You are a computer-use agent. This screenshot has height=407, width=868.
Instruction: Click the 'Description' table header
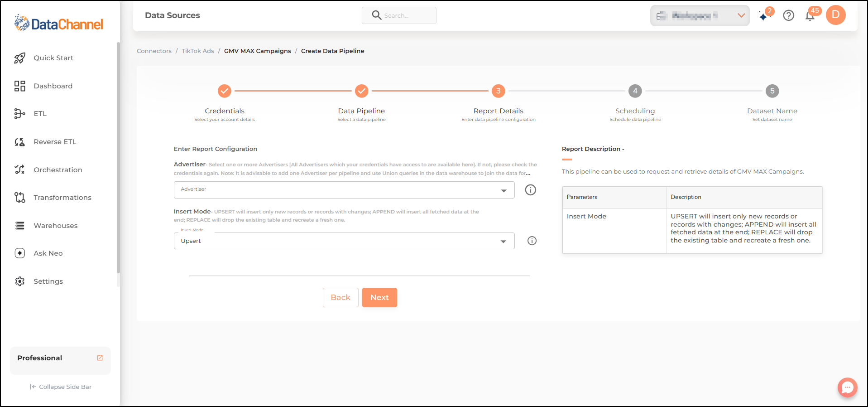point(744,197)
